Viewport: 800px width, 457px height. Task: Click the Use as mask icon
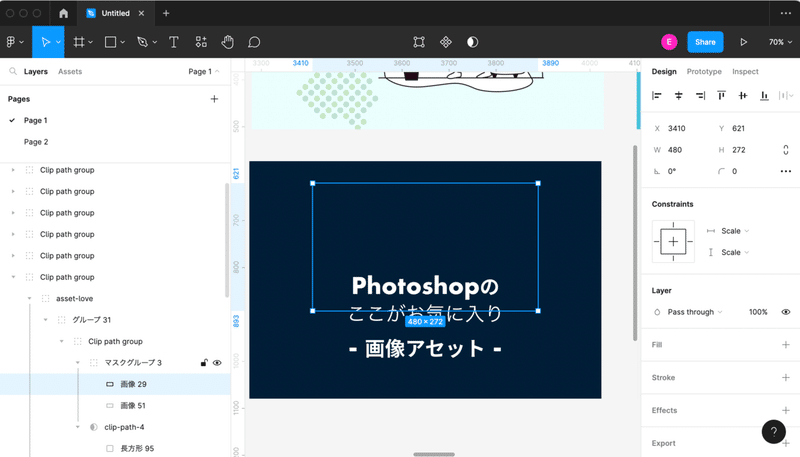click(472, 42)
